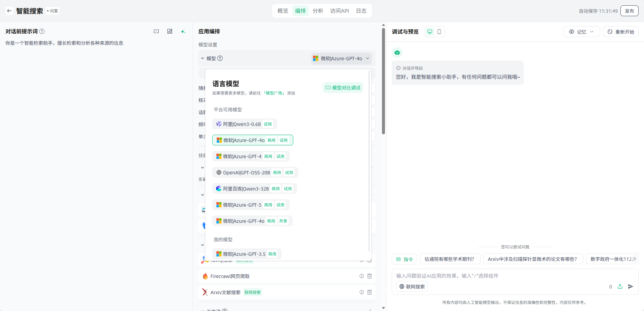Click the back arrow next to 智能搜索
644x311 pixels.
pyautogui.click(x=9, y=11)
